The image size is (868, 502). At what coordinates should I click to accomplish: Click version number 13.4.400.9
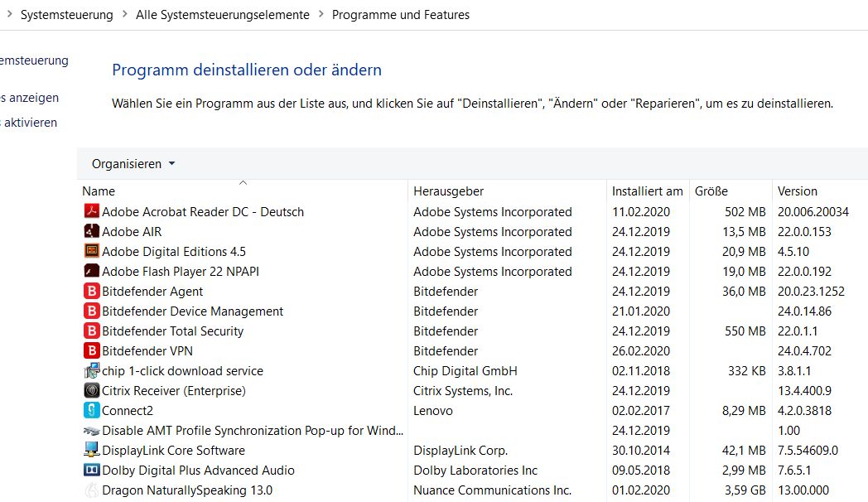tap(804, 391)
